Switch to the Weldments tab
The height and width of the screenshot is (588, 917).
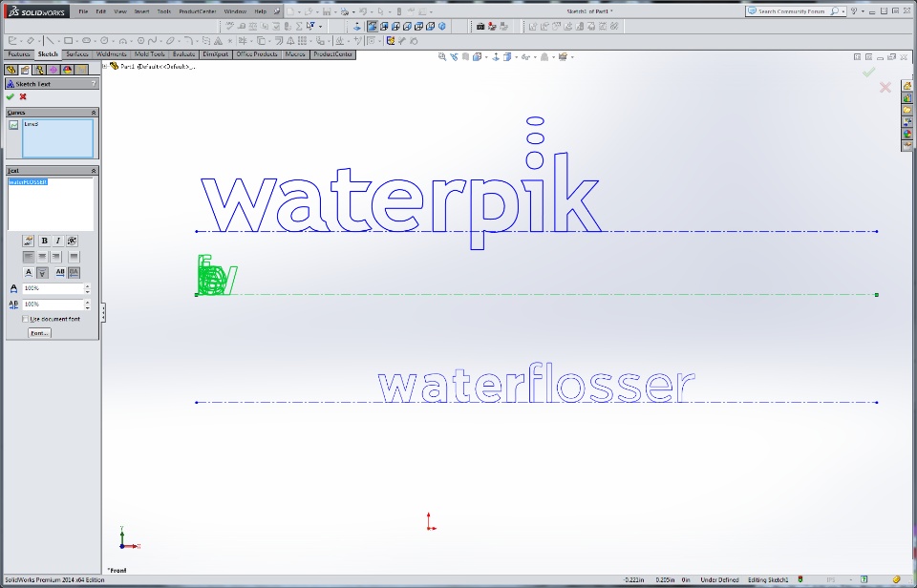tap(111, 54)
